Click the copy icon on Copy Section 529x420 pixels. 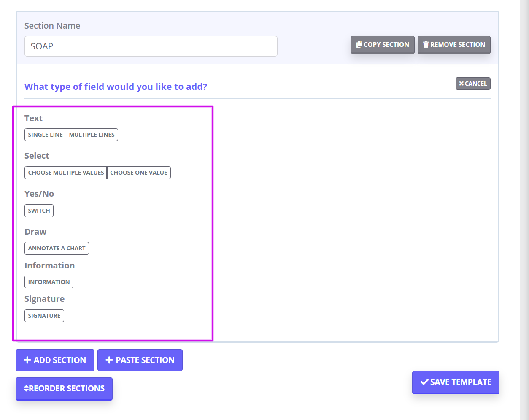pos(359,44)
